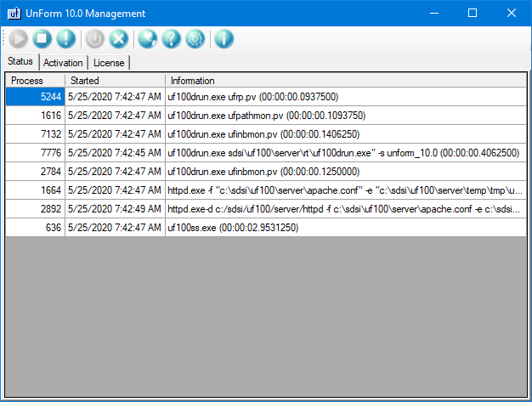The image size is (532, 402).
Task: Click the disabled Start (play) toolbar icon
Action: tap(19, 39)
